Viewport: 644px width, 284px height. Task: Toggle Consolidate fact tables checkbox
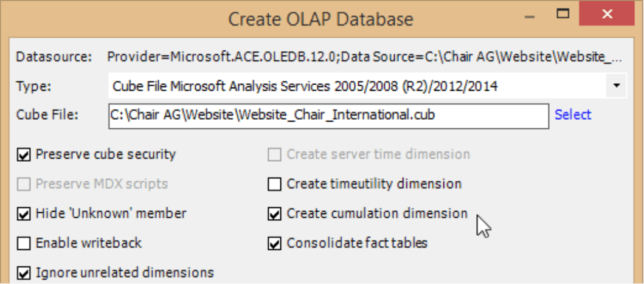[x=275, y=244]
